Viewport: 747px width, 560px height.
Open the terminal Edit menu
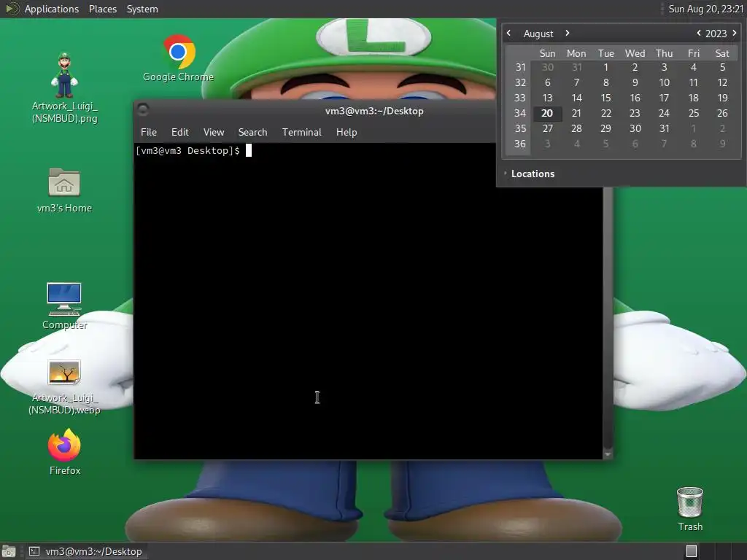[179, 133]
